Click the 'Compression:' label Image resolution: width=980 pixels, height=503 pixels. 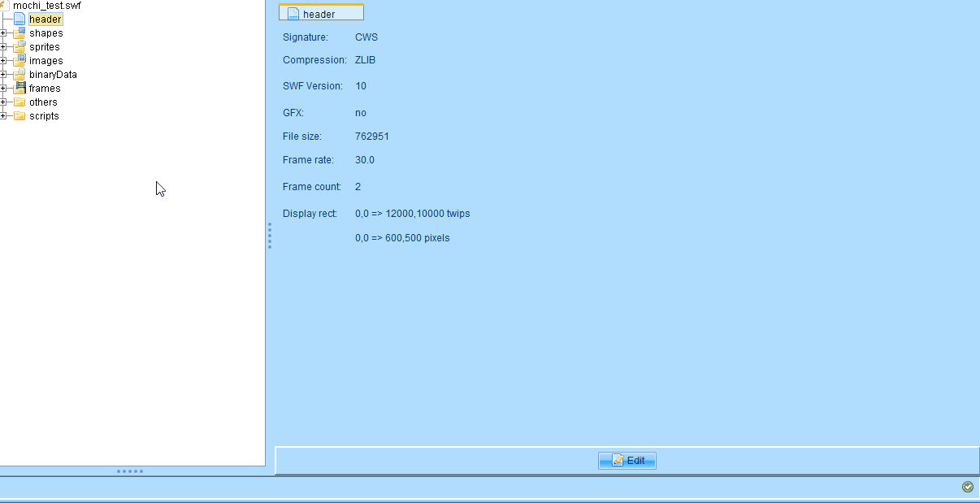click(x=314, y=60)
